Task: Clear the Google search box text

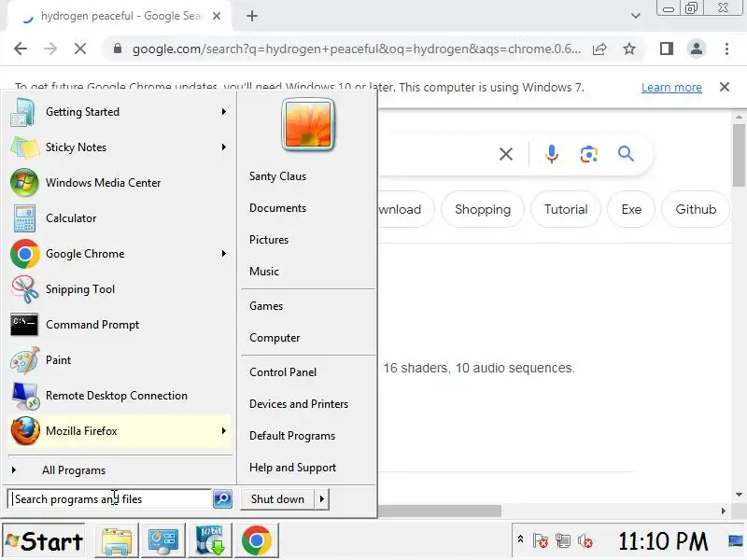Action: [506, 154]
